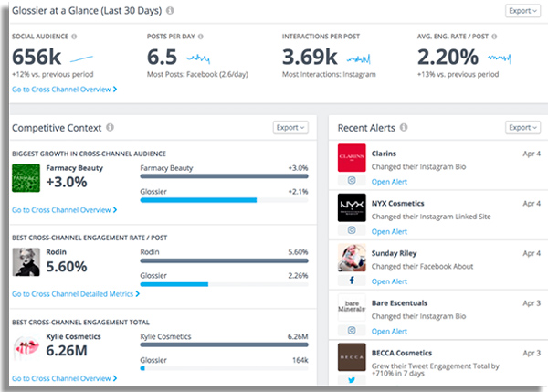
Task: Click Kylie Cosmetics 6.26M engagement bar
Action: tap(224, 344)
